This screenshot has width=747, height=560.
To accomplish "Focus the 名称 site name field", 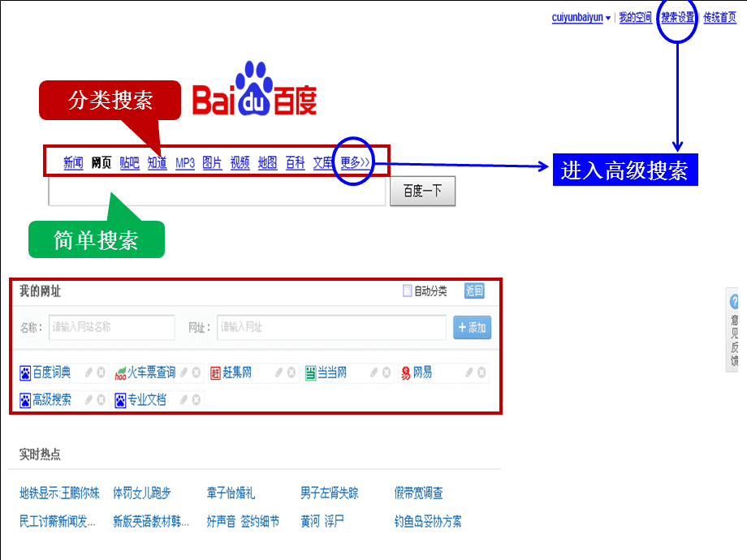I will [x=111, y=327].
